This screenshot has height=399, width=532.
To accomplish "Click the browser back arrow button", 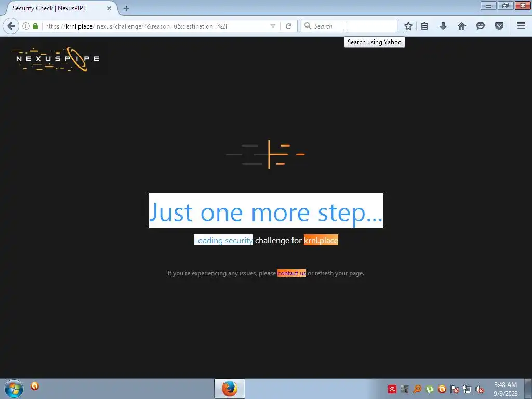I will coord(11,26).
